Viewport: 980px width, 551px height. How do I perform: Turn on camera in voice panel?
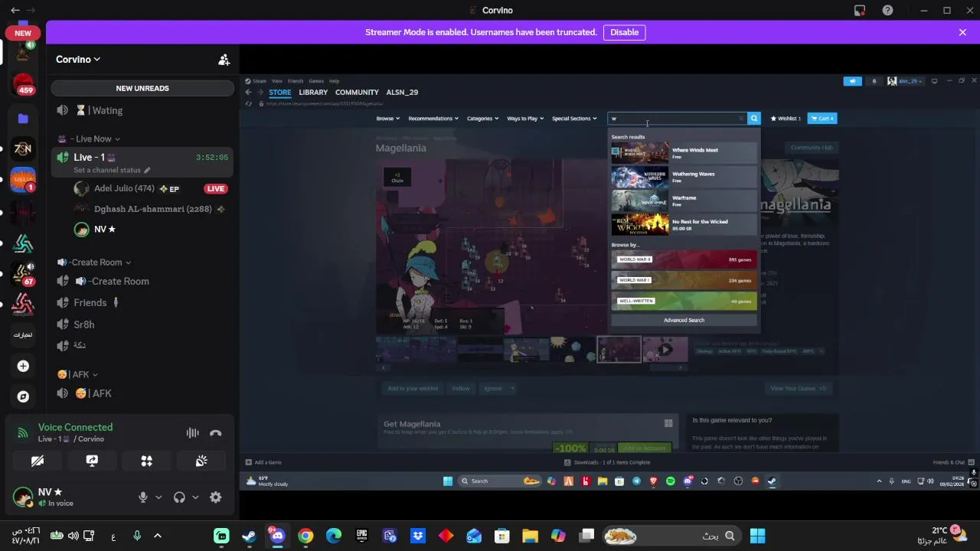click(x=37, y=461)
